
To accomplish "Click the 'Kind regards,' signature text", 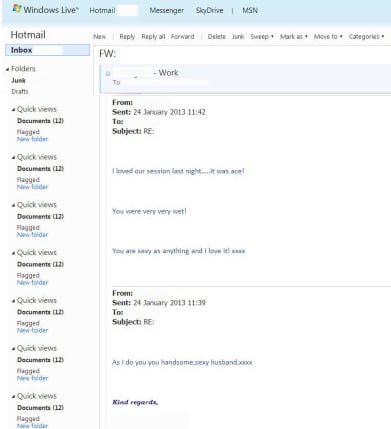I will point(135,402).
